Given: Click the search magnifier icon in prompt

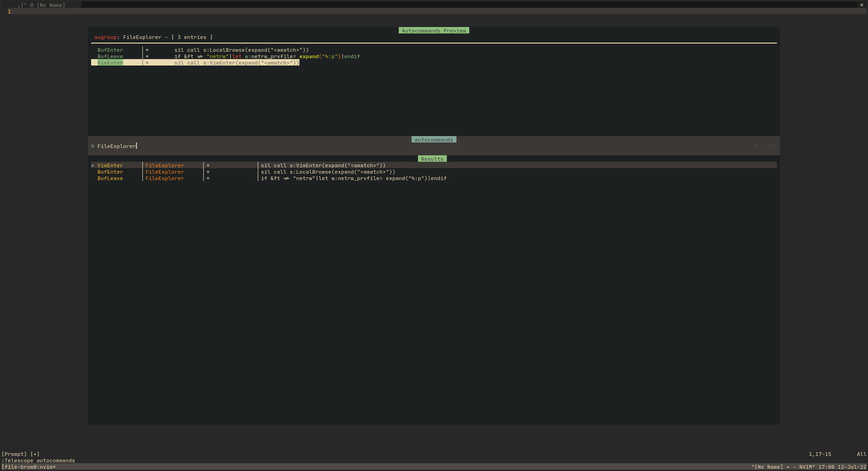Looking at the screenshot, I should 92,146.
